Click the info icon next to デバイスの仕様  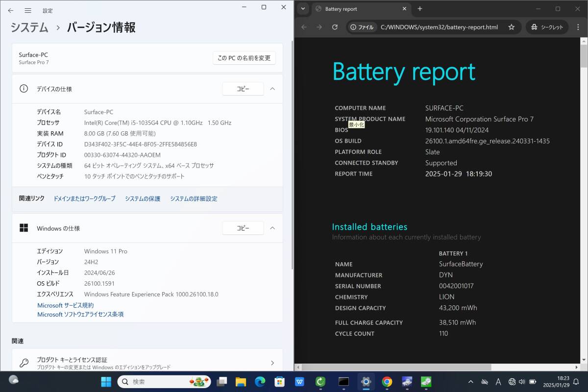click(x=24, y=89)
